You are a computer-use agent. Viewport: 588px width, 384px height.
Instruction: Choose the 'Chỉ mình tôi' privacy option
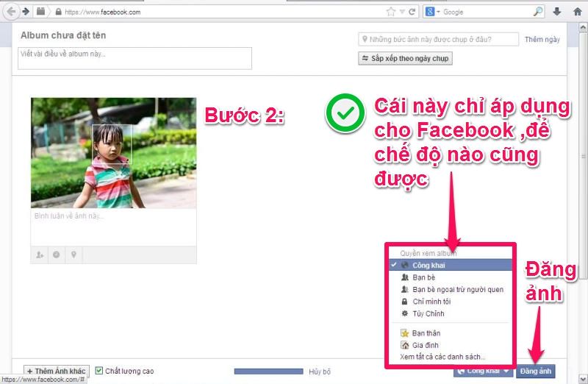tap(451, 302)
